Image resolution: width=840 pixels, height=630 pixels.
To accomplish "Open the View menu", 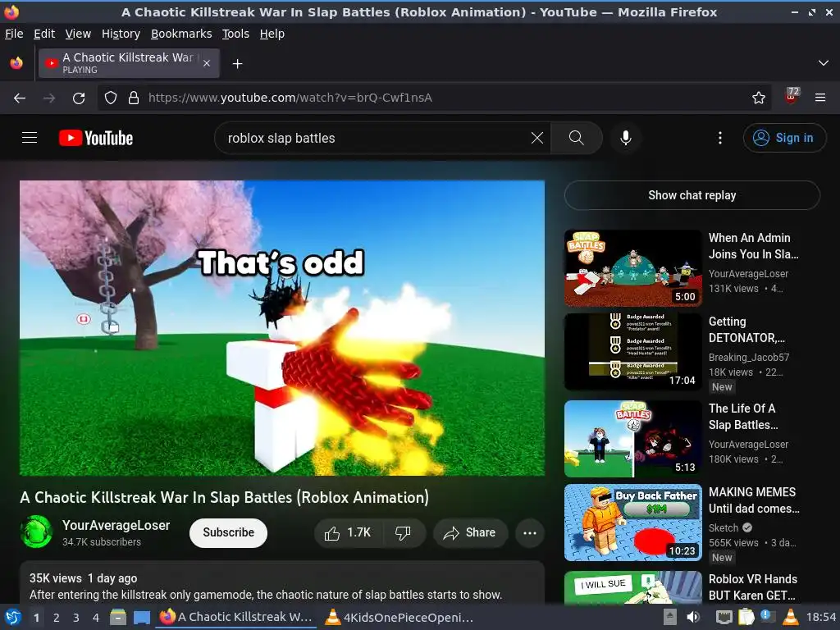I will point(78,34).
